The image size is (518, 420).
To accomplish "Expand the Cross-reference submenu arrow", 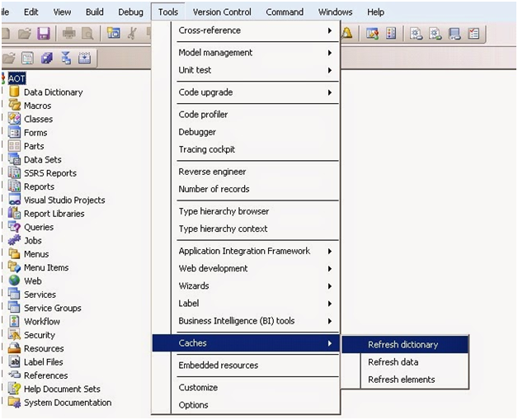I will tap(329, 31).
